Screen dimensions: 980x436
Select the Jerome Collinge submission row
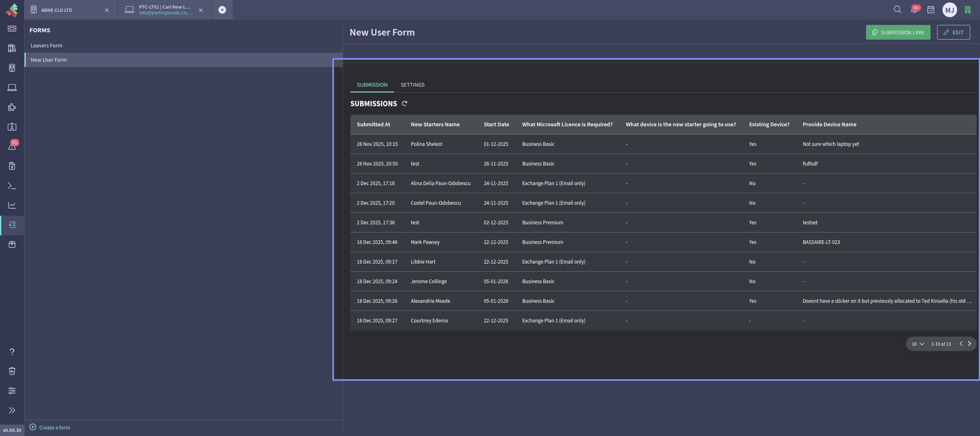pyautogui.click(x=663, y=282)
